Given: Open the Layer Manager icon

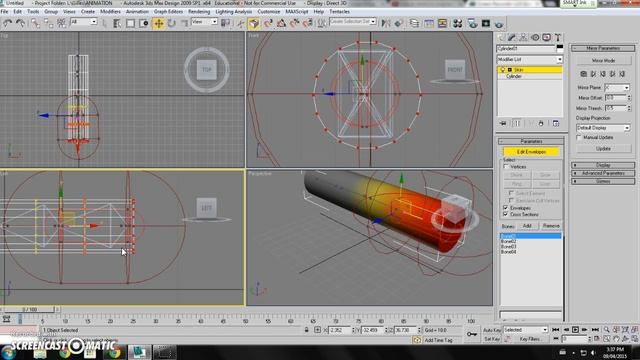Looking at the screenshot, I should [414, 23].
